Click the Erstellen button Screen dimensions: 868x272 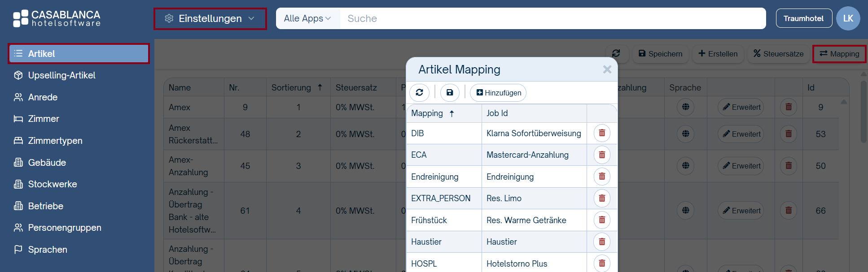[718, 54]
